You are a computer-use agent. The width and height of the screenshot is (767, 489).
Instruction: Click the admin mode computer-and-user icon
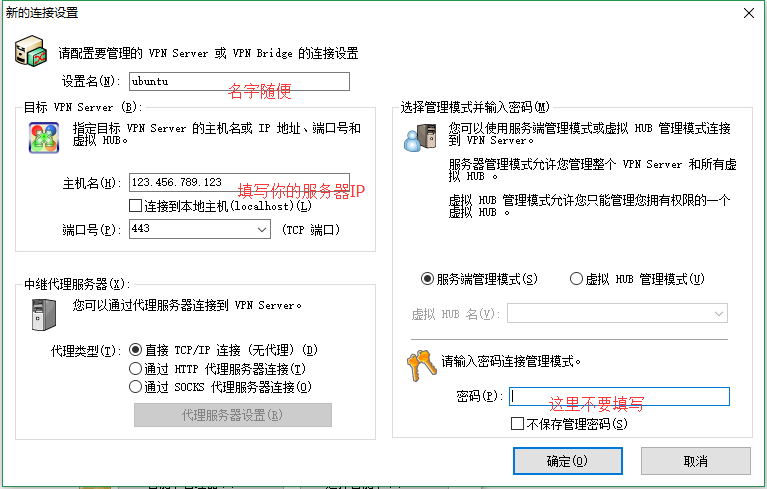coord(420,137)
